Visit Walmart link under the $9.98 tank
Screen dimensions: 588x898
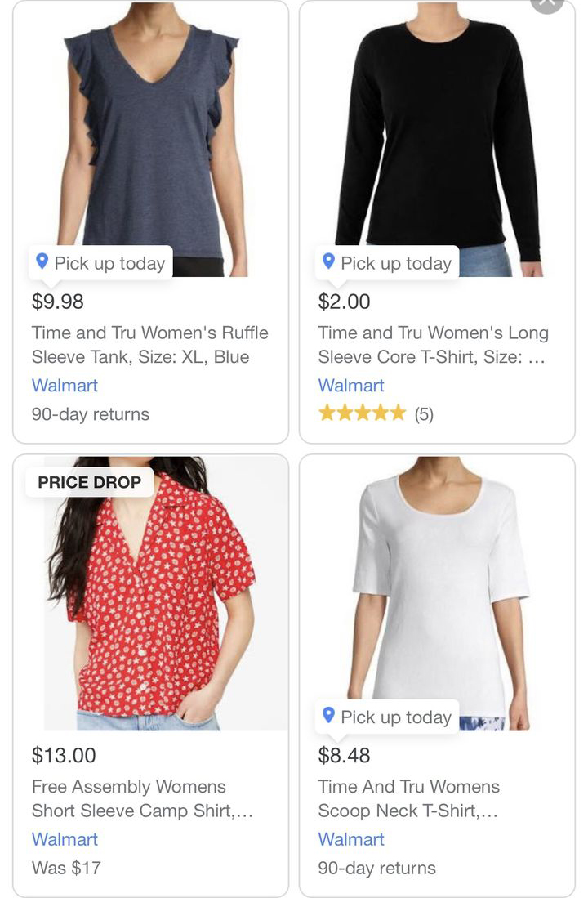(65, 386)
